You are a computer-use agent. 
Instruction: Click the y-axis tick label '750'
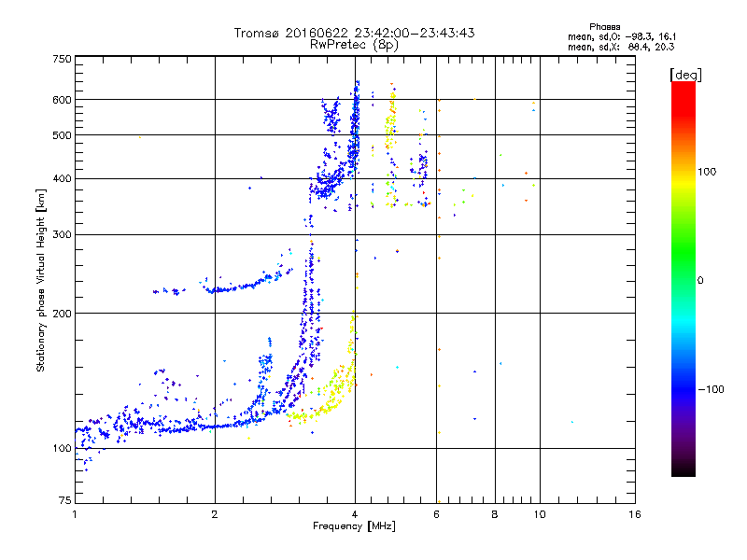pyautogui.click(x=62, y=59)
